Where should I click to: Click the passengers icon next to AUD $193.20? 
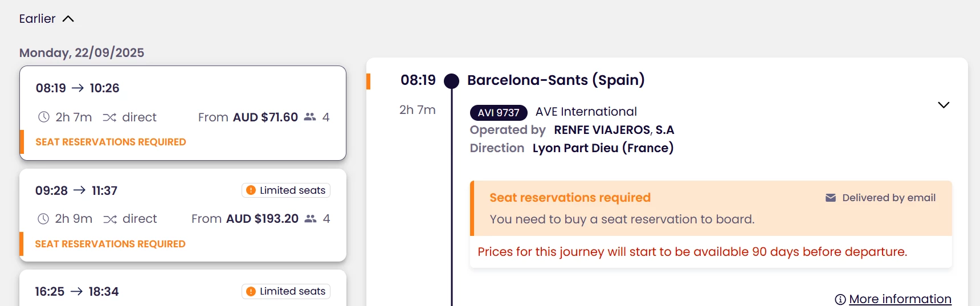click(x=311, y=218)
